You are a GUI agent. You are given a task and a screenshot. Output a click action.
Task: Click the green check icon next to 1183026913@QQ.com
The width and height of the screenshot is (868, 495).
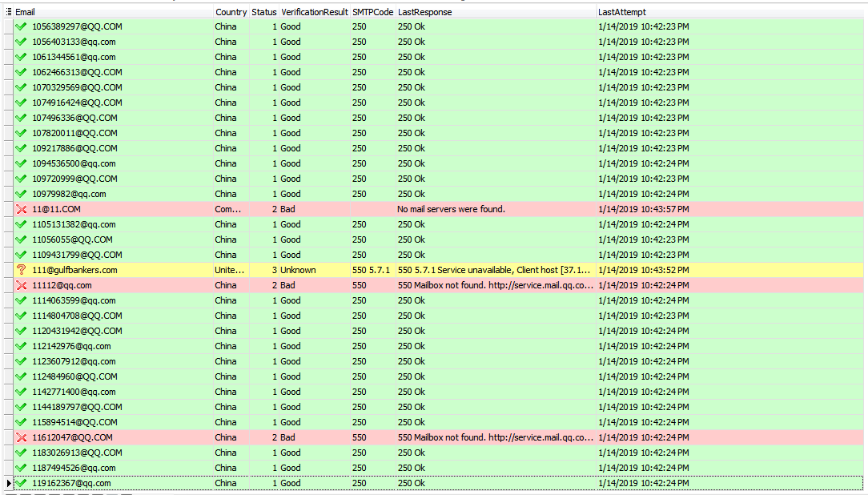pos(20,453)
